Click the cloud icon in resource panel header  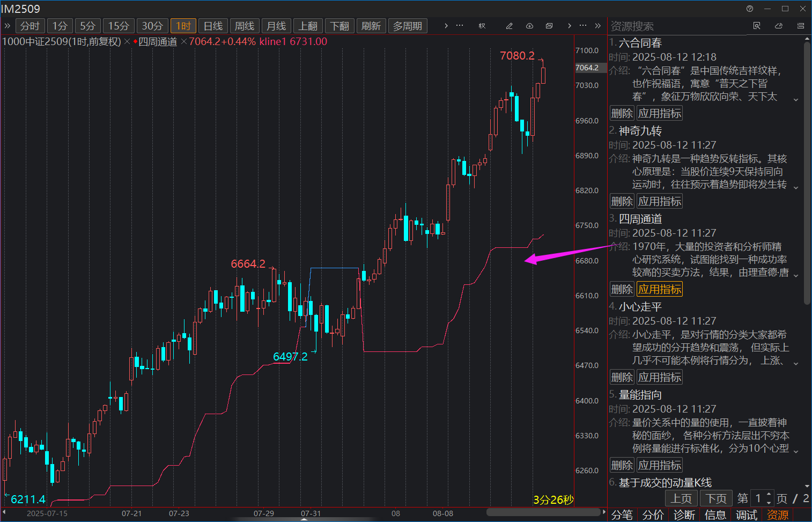point(779,26)
